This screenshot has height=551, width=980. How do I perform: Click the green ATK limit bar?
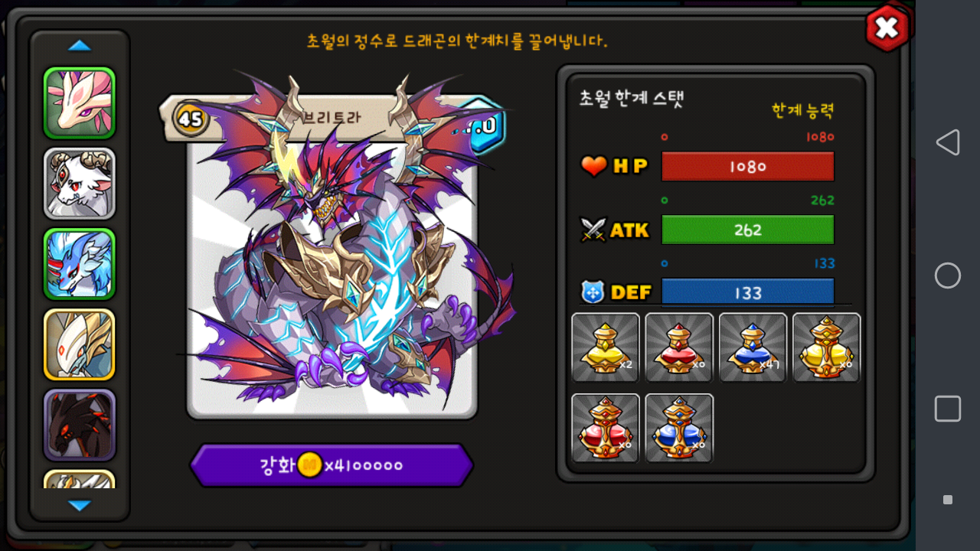(748, 230)
